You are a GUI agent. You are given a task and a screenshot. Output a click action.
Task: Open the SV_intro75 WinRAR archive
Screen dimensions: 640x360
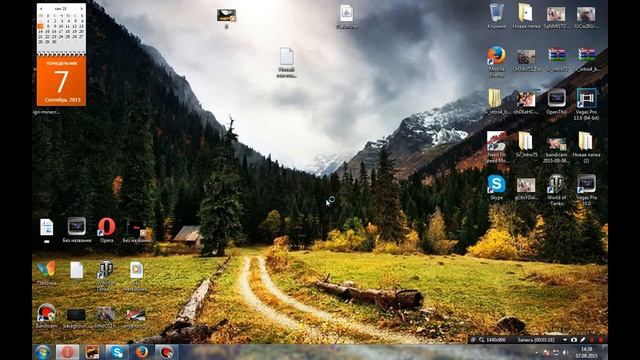[x=556, y=55]
